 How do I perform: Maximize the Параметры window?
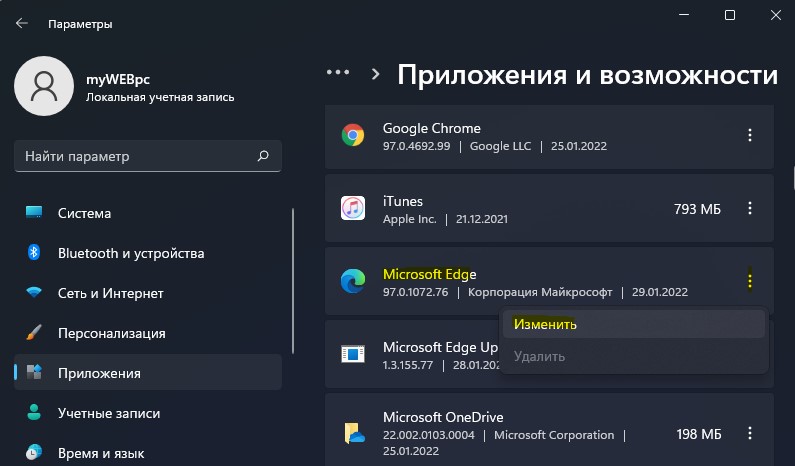(730, 15)
